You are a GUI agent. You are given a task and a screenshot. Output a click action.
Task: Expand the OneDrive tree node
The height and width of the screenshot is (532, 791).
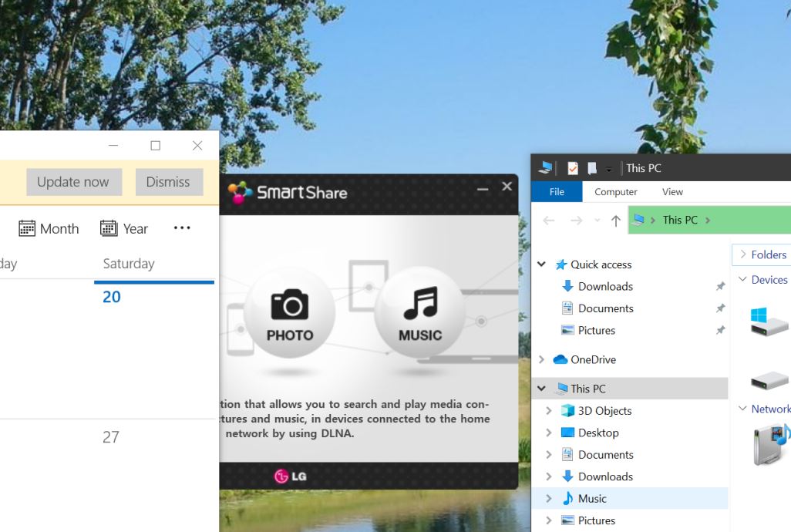(x=542, y=359)
